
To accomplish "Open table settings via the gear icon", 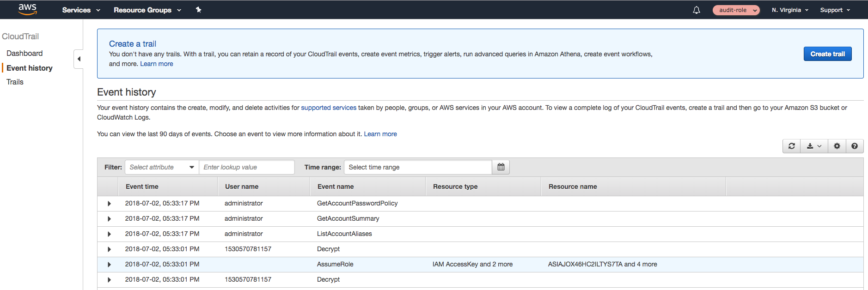I will 837,146.
